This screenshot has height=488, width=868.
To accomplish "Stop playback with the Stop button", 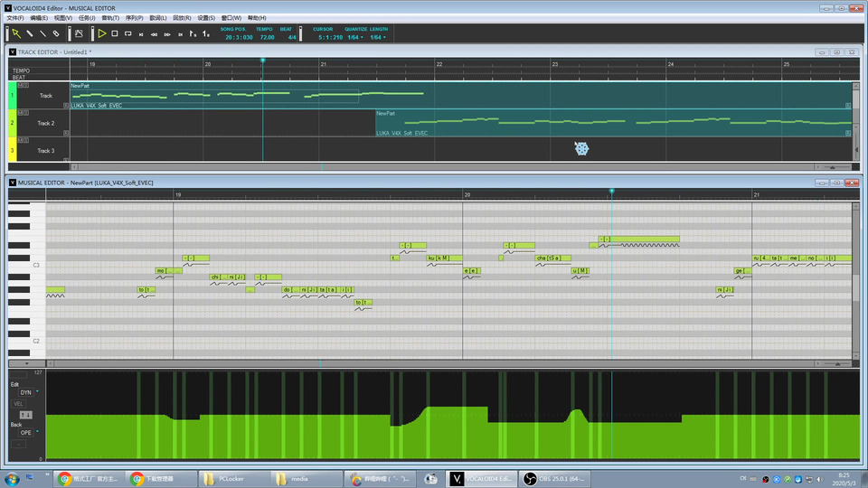I will (x=115, y=33).
